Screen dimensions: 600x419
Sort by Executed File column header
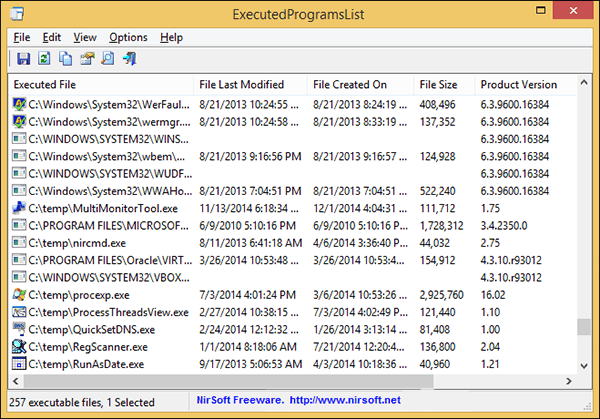(x=101, y=85)
